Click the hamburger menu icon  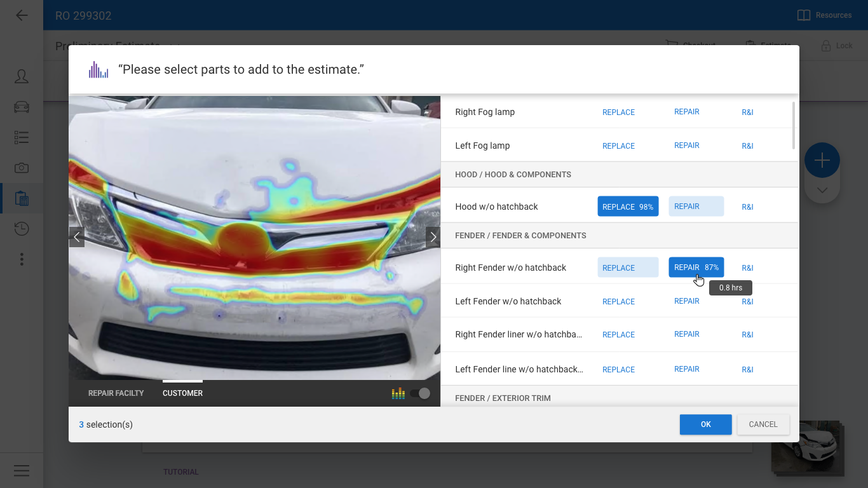[x=22, y=470]
